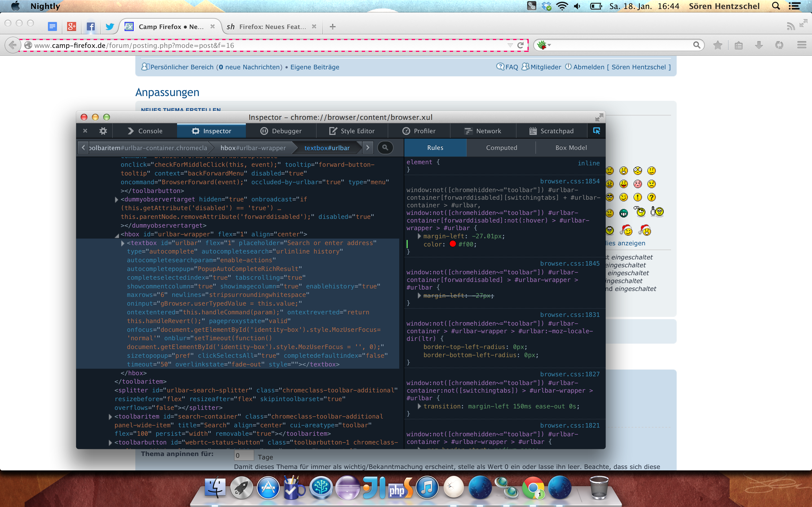Click the inspector markup search icon
Viewport: 812px width, 507px height.
coord(385,148)
